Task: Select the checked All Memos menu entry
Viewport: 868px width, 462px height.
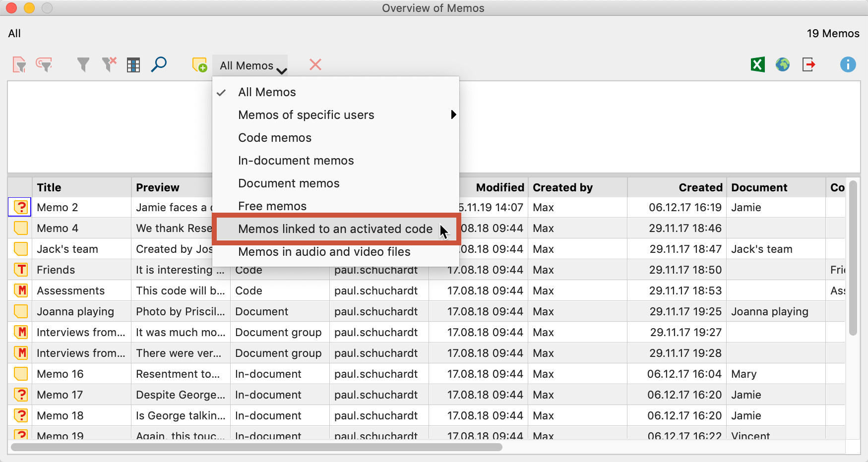Action: [x=336, y=92]
